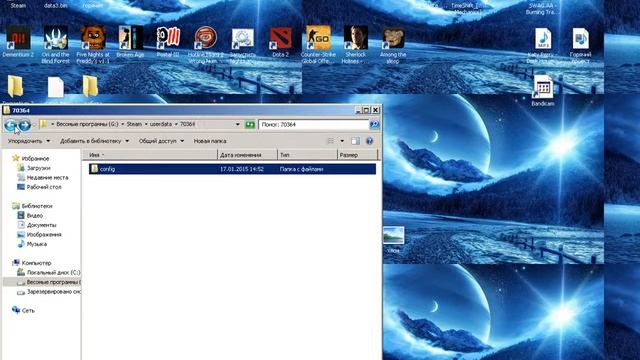Image resolution: width=640 pixels, height=360 pixels.
Task: Click in the Поиск: 70364 search field
Action: point(313,124)
